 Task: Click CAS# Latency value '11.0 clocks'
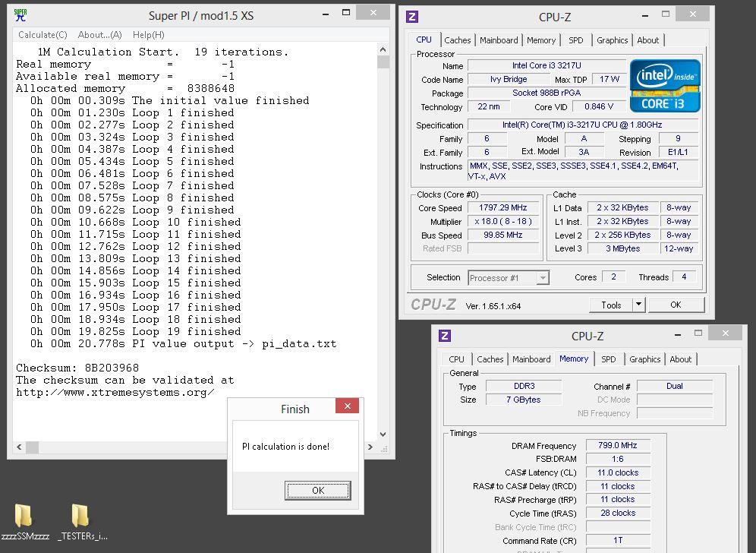click(618, 472)
